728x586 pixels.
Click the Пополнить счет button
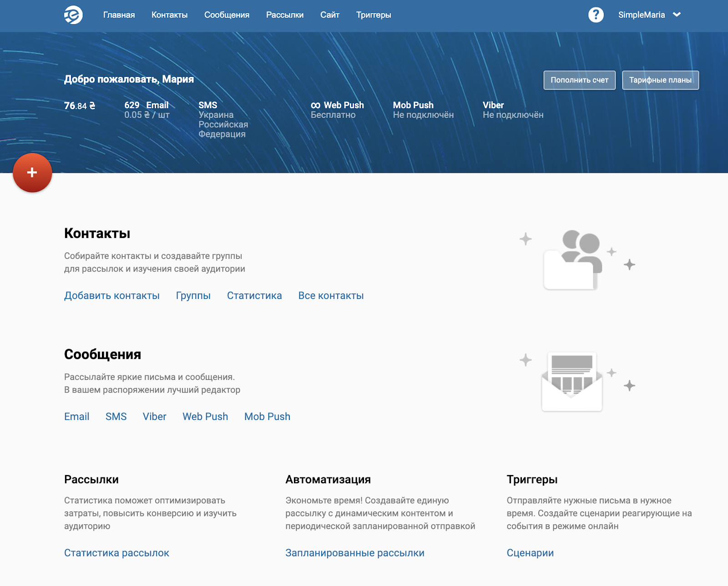pyautogui.click(x=579, y=80)
